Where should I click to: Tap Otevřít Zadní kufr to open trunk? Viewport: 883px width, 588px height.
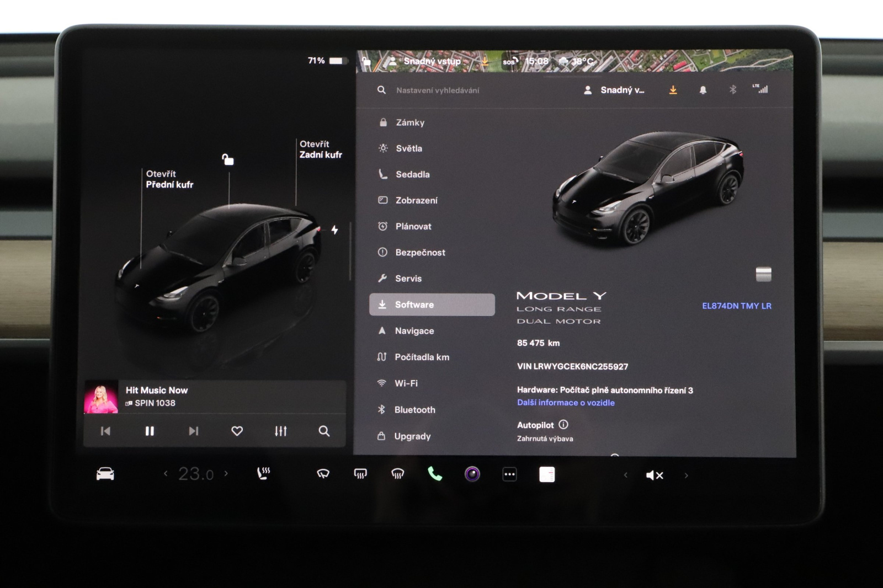(x=321, y=149)
